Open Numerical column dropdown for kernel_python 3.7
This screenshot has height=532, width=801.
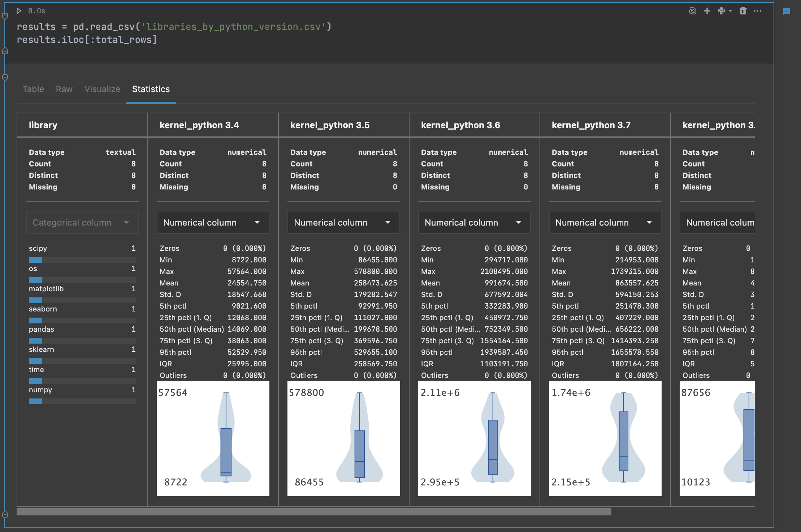(605, 222)
